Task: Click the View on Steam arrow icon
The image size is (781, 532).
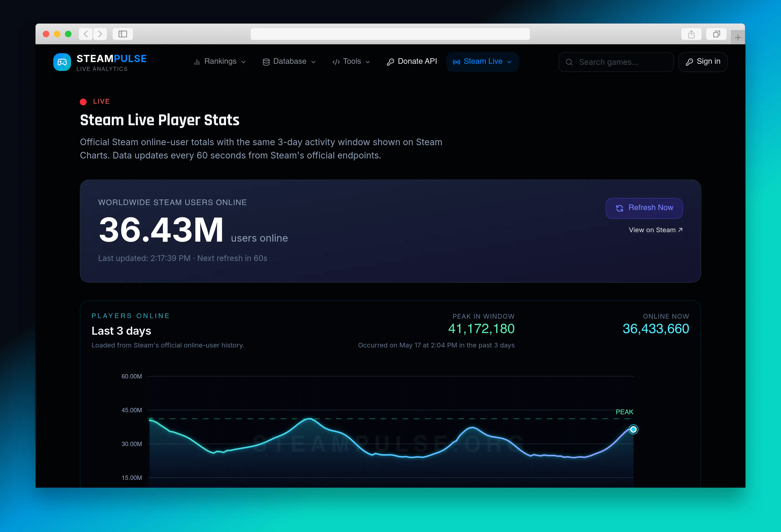Action: 680,230
